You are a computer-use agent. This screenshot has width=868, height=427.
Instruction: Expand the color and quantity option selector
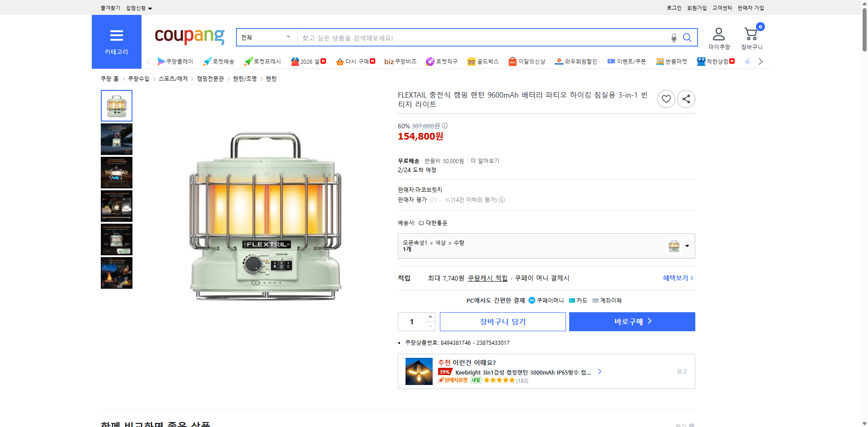pyautogui.click(x=687, y=246)
